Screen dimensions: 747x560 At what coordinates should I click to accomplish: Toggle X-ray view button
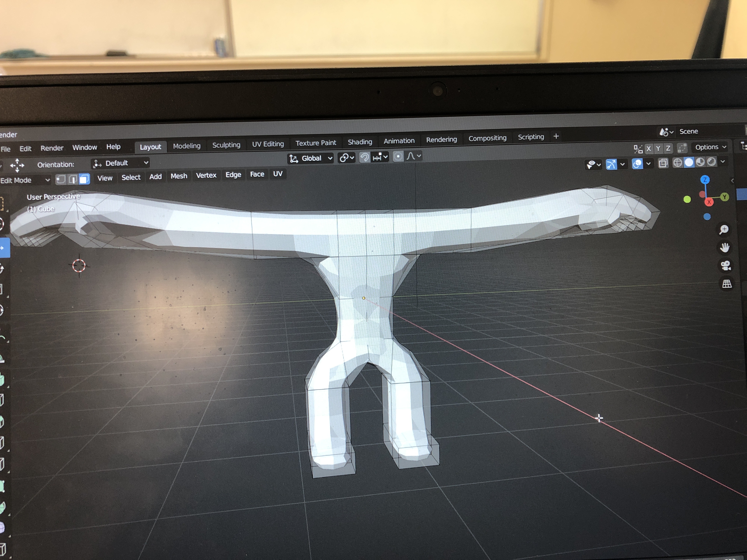pos(663,163)
